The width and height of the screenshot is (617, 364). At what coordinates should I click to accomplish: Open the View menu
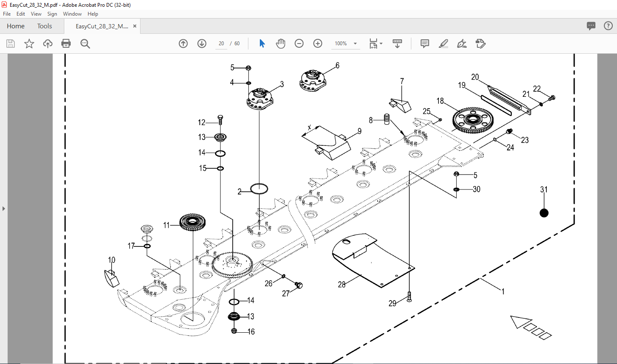point(36,14)
